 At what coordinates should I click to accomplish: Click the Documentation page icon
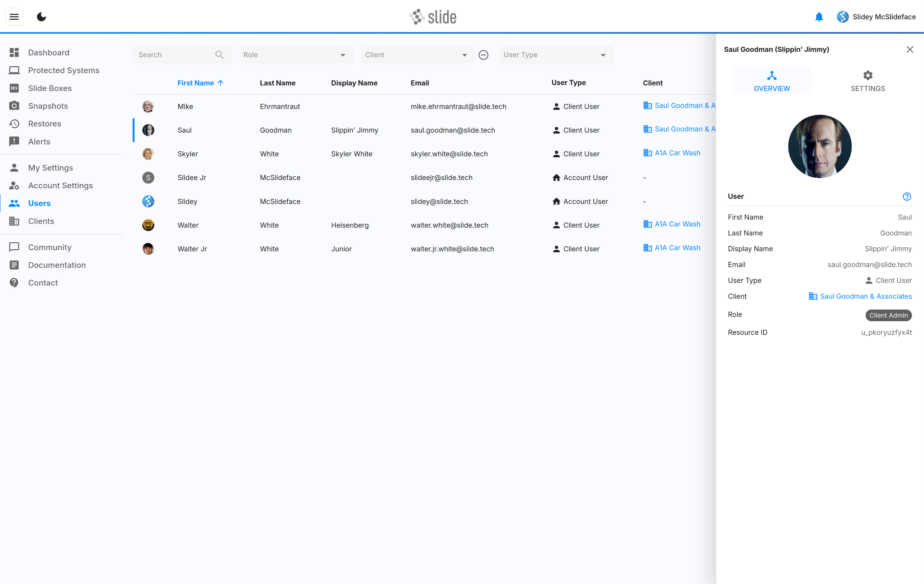[14, 265]
